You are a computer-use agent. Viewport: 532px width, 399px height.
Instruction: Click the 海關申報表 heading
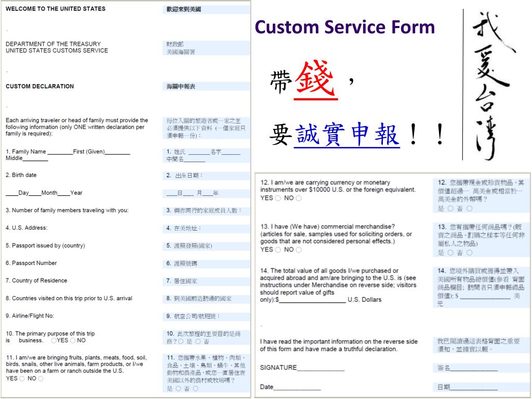tap(181, 87)
